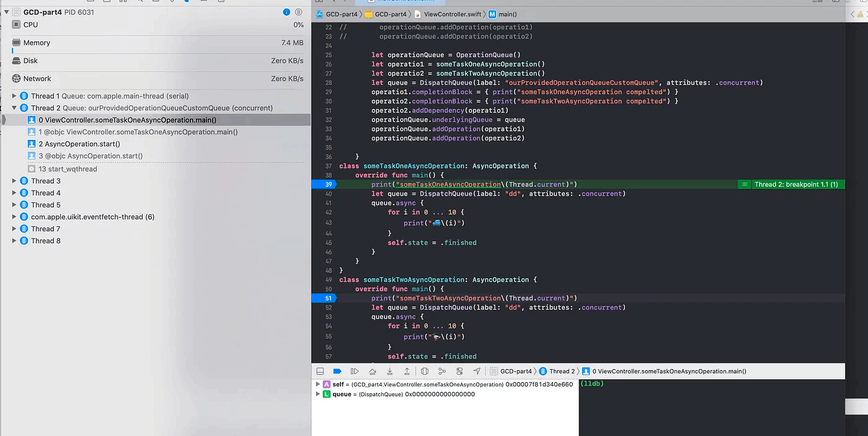This screenshot has width=868, height=436.
Task: Select frame 3 @objc AsyncOperation.start()
Action: click(155, 156)
